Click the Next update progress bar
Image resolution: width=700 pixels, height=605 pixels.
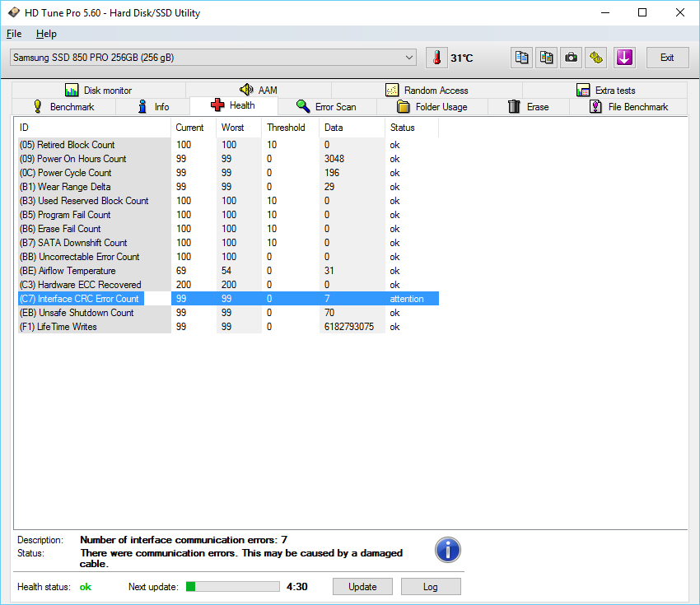(232, 586)
